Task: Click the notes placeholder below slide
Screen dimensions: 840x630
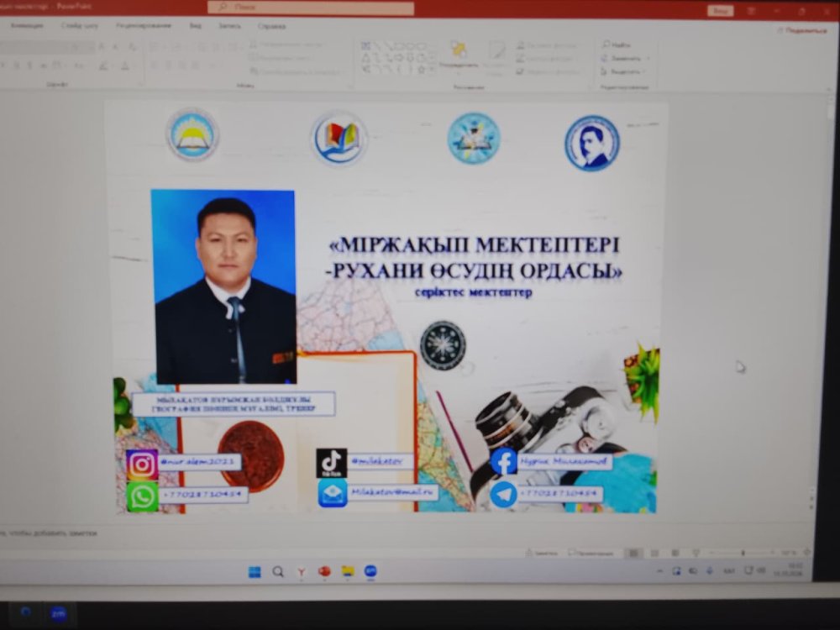Action: (50, 533)
